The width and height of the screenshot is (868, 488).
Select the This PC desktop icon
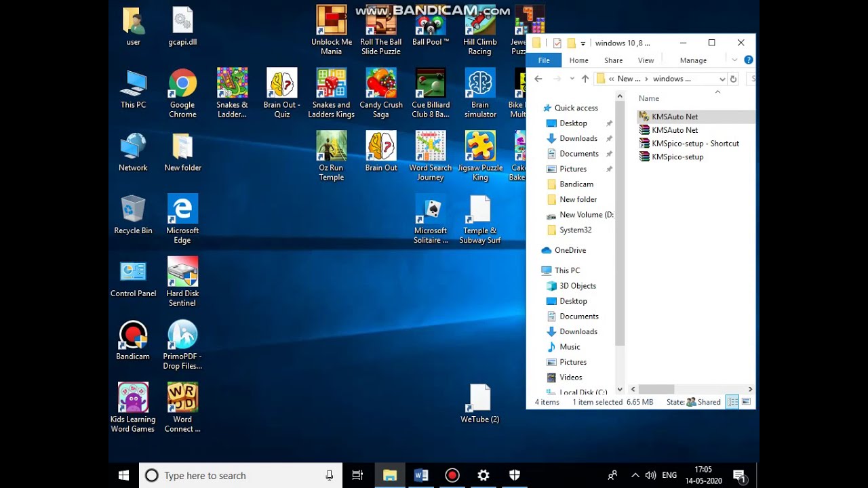tap(133, 89)
